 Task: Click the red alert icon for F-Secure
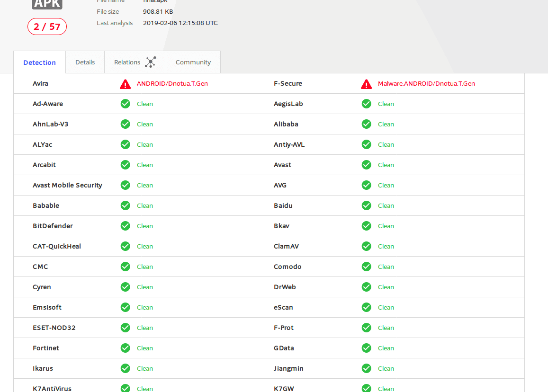tap(366, 84)
